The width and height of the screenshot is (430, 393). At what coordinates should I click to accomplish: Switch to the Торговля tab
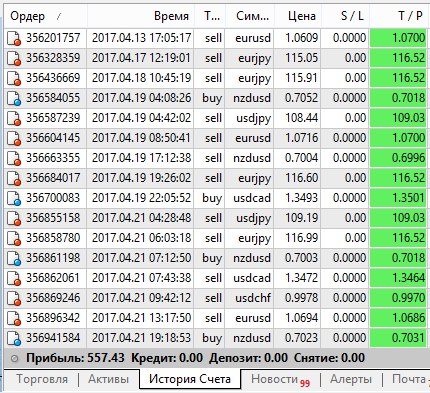[42, 379]
